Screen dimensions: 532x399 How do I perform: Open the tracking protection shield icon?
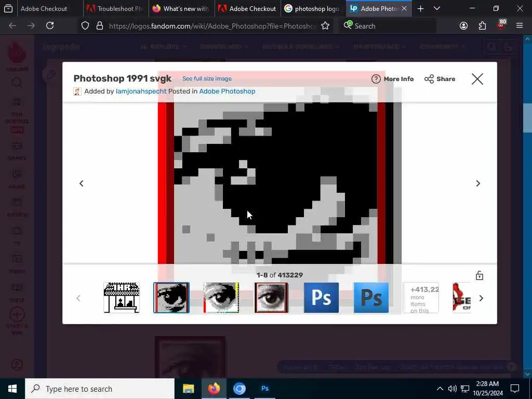[85, 25]
